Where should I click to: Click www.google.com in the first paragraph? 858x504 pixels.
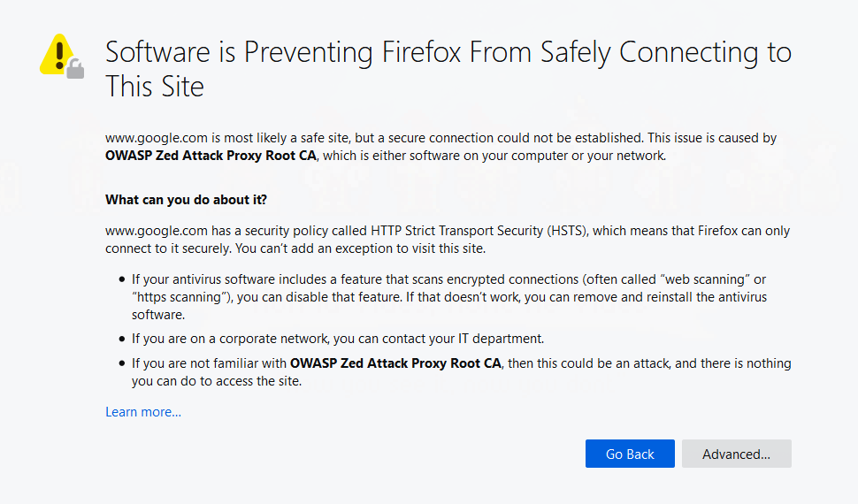pyautogui.click(x=157, y=138)
